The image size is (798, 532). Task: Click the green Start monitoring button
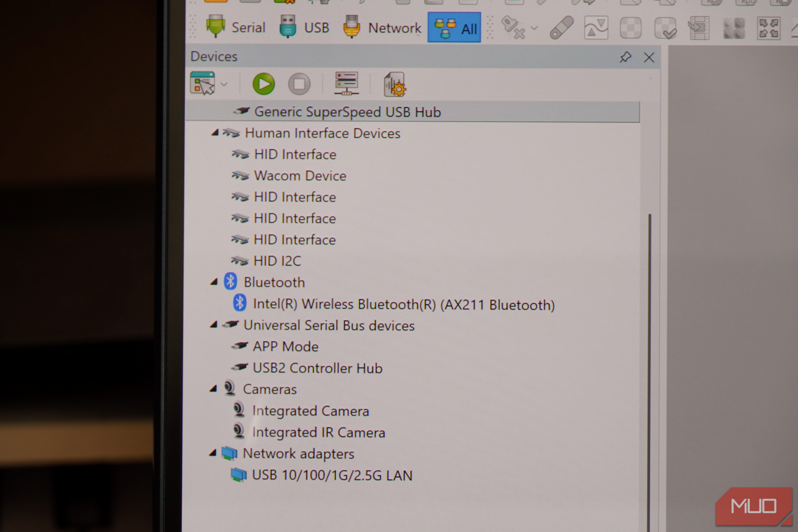coord(264,84)
